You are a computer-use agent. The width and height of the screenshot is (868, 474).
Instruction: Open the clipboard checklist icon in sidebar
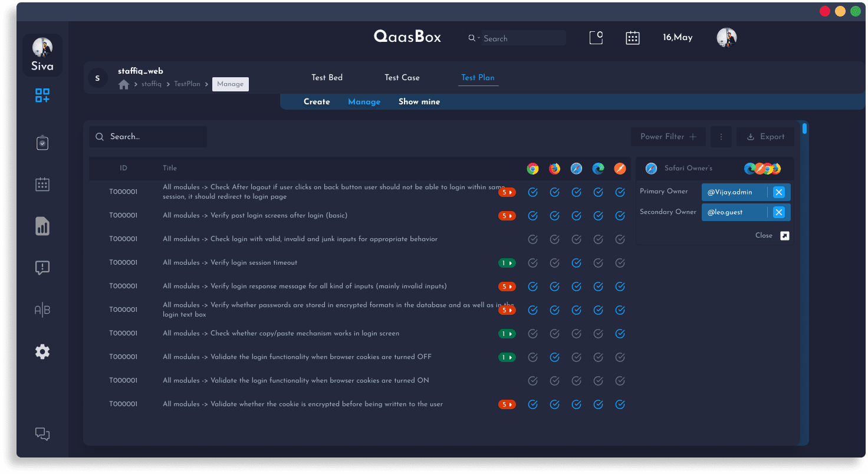(x=42, y=143)
